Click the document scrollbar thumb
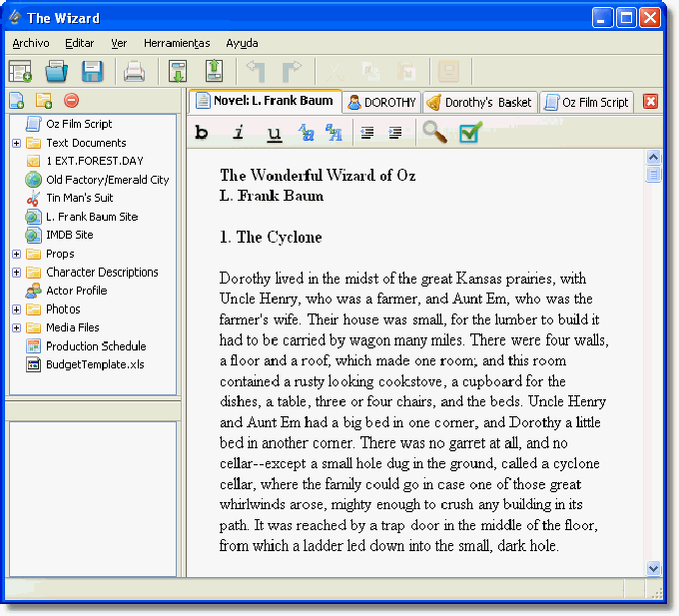 pyautogui.click(x=653, y=174)
